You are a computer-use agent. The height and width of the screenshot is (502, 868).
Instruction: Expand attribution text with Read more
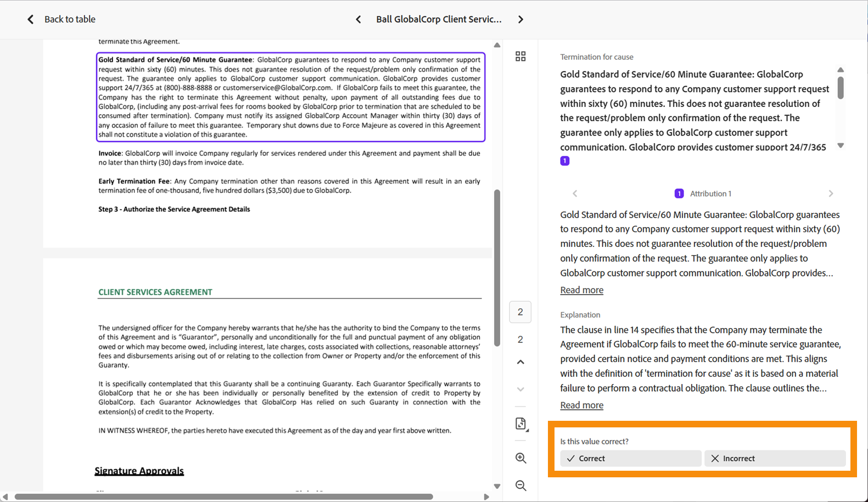pos(581,290)
